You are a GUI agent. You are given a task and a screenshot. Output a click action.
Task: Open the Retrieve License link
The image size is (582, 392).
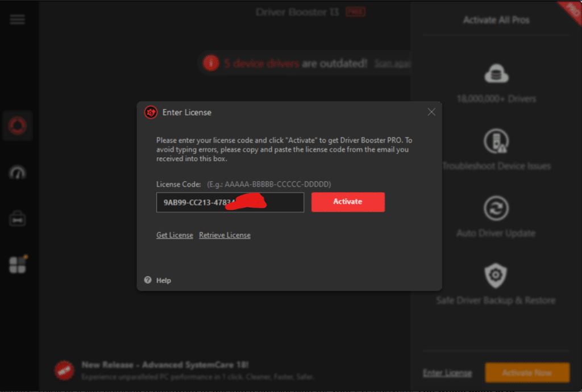point(225,235)
